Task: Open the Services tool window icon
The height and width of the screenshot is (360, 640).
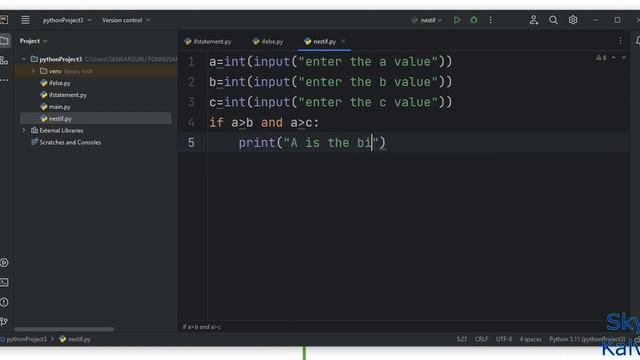Action: 4,262
